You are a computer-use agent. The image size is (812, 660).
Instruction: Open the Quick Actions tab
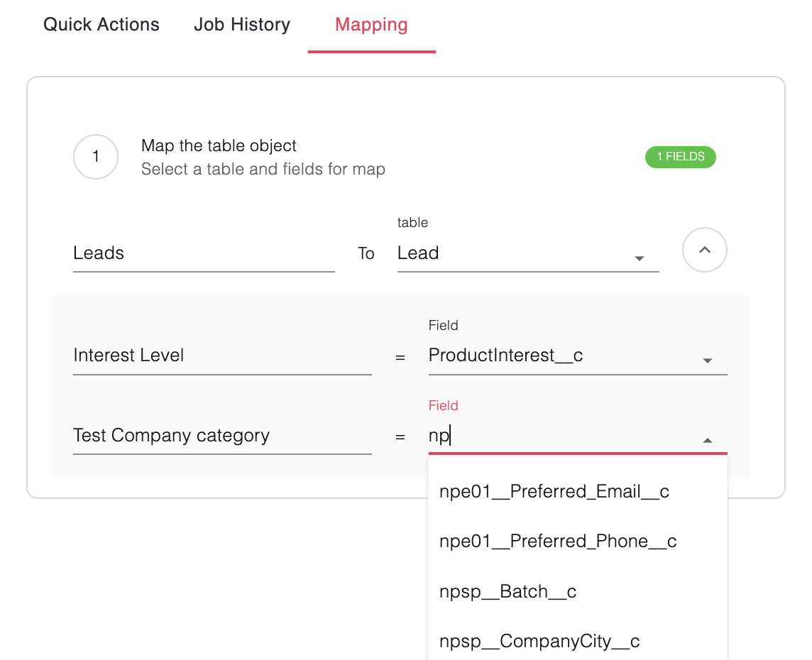[x=101, y=25]
